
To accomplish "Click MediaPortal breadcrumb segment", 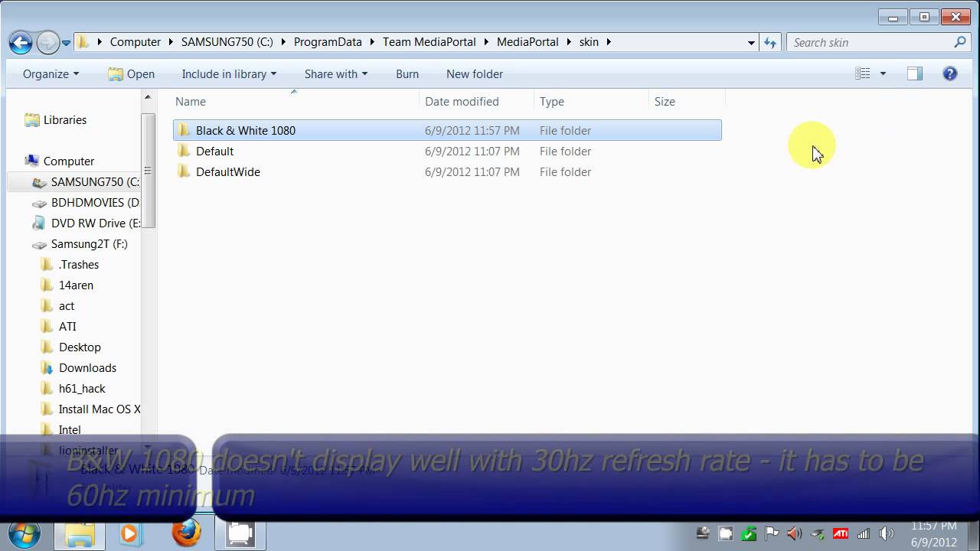I will pyautogui.click(x=528, y=42).
